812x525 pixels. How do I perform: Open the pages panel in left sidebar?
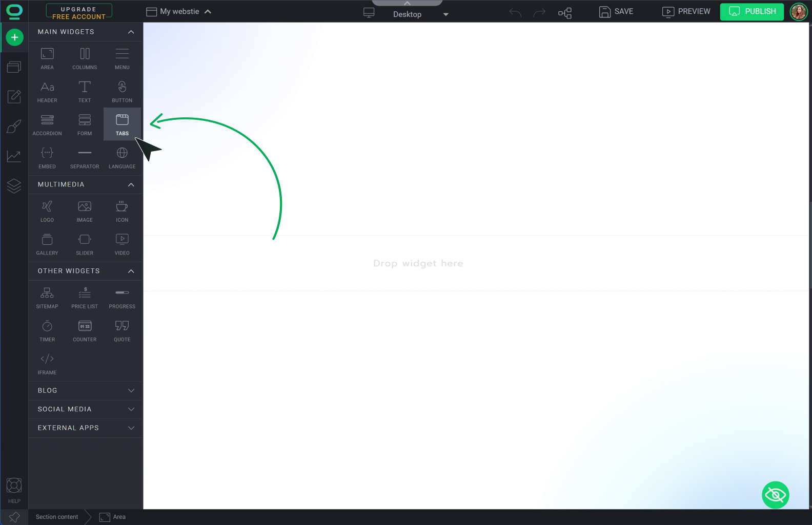point(14,67)
